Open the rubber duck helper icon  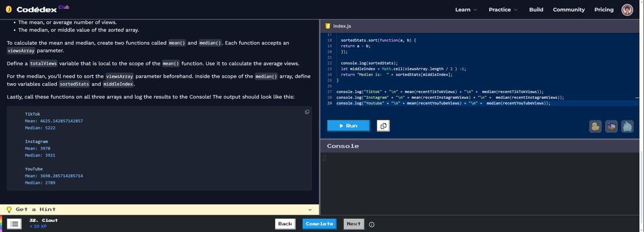(x=595, y=126)
